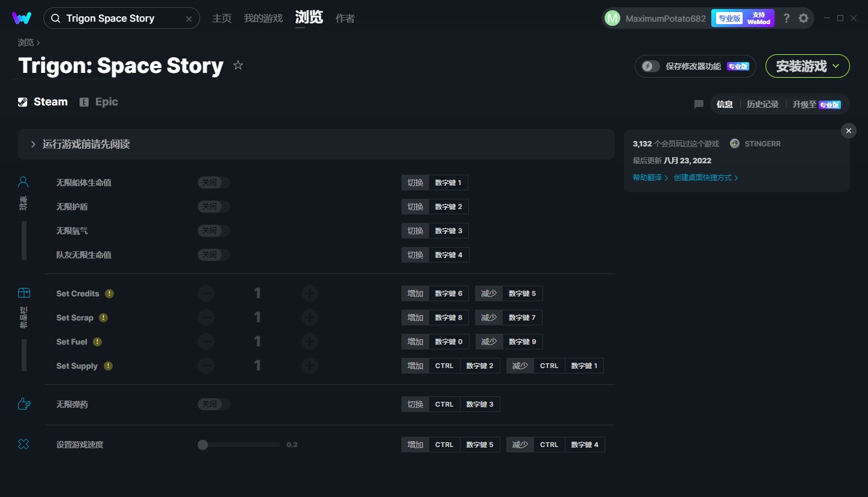Viewport: 868px width, 497px height.
Task: Click the 浏览 breadcrumb link
Action: pyautogui.click(x=26, y=42)
